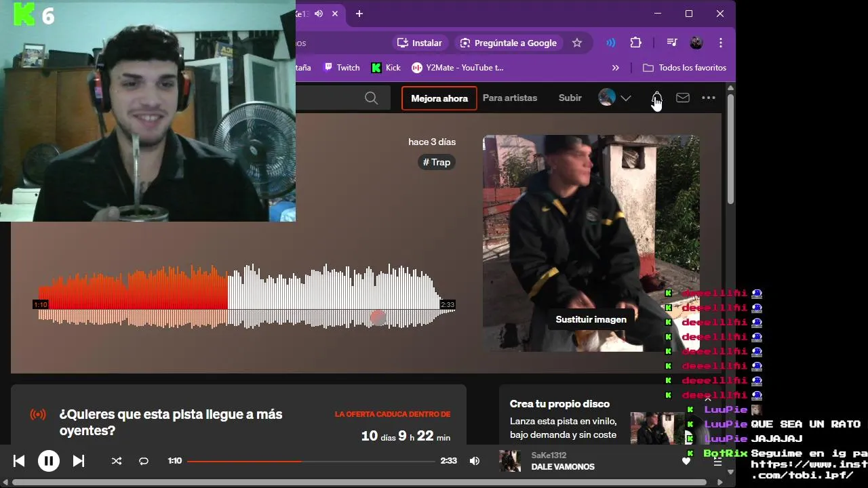The width and height of the screenshot is (868, 488).
Task: Open a new browser tab
Action: [359, 14]
